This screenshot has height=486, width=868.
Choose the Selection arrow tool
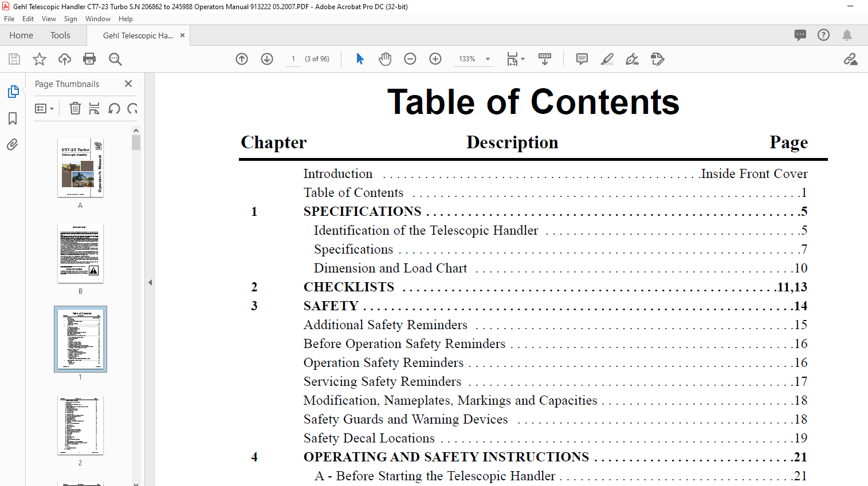[x=360, y=59]
